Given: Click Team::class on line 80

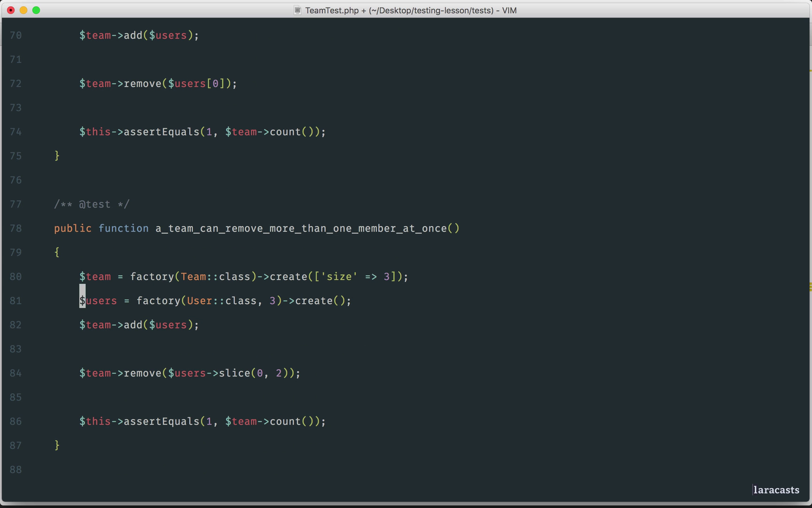Looking at the screenshot, I should [x=216, y=277].
